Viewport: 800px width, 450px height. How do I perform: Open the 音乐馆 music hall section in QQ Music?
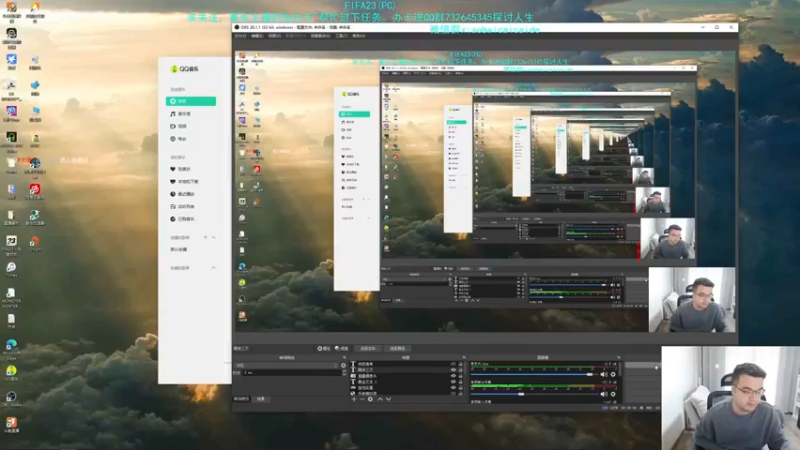coord(181,114)
